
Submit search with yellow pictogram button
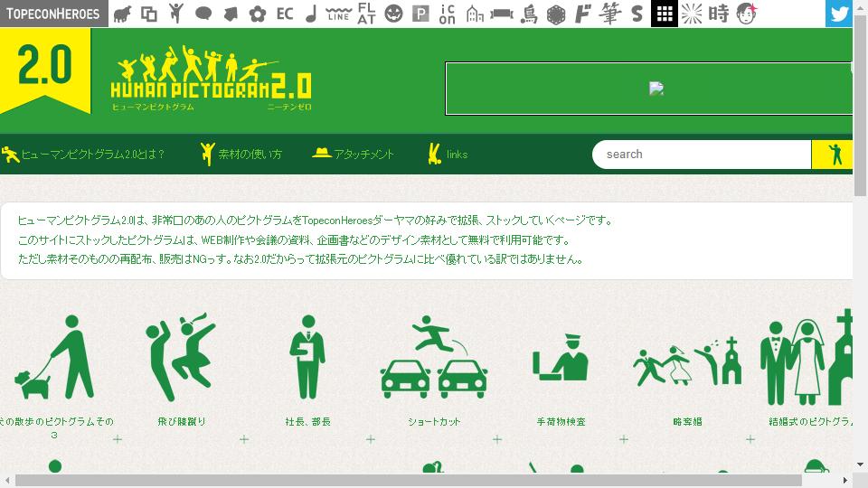(832, 155)
